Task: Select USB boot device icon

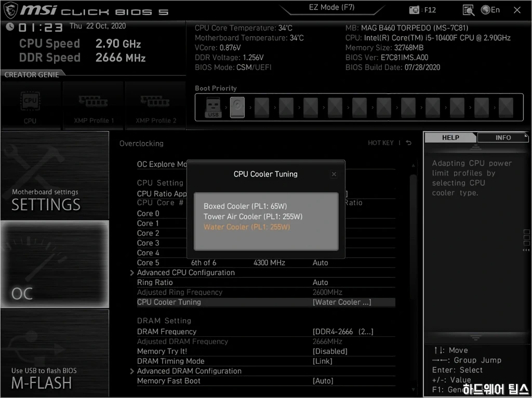Action: point(213,107)
